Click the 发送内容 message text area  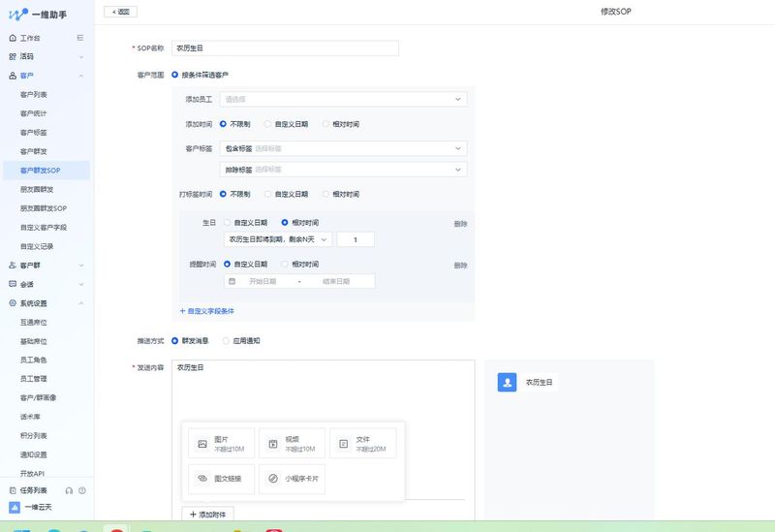click(x=324, y=391)
